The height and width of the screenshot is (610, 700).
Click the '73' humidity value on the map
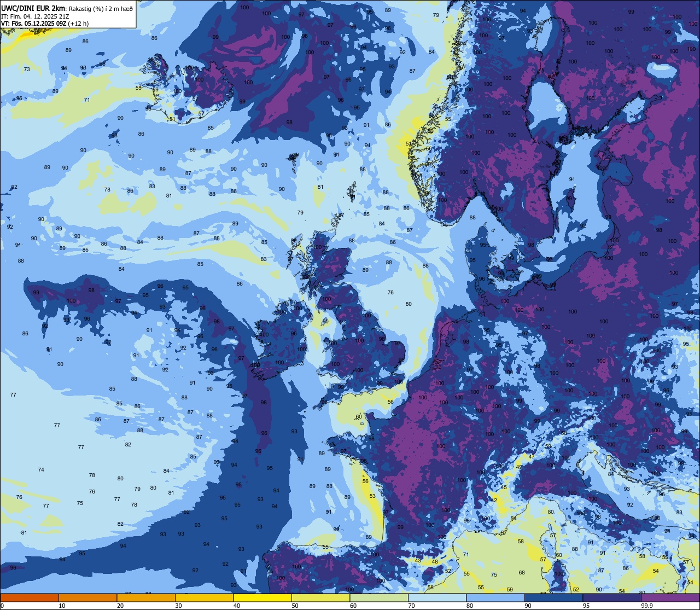(27, 69)
